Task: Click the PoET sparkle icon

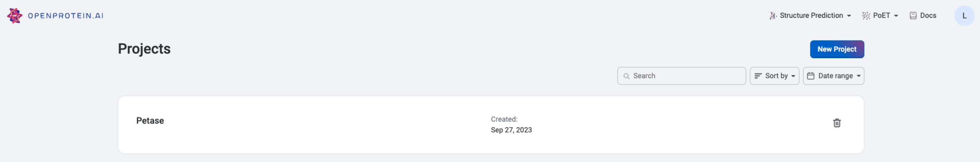Action: point(866,16)
